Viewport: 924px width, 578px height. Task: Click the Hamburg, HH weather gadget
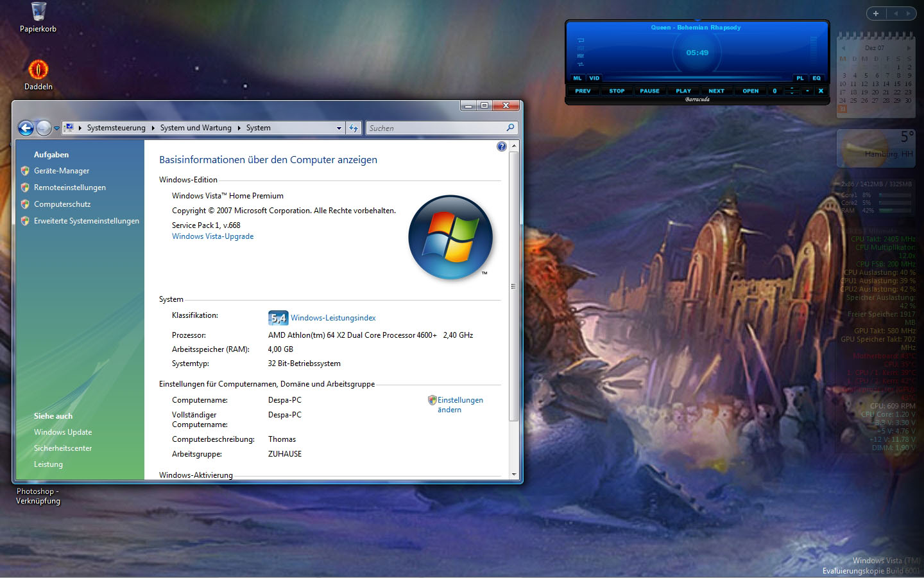876,148
